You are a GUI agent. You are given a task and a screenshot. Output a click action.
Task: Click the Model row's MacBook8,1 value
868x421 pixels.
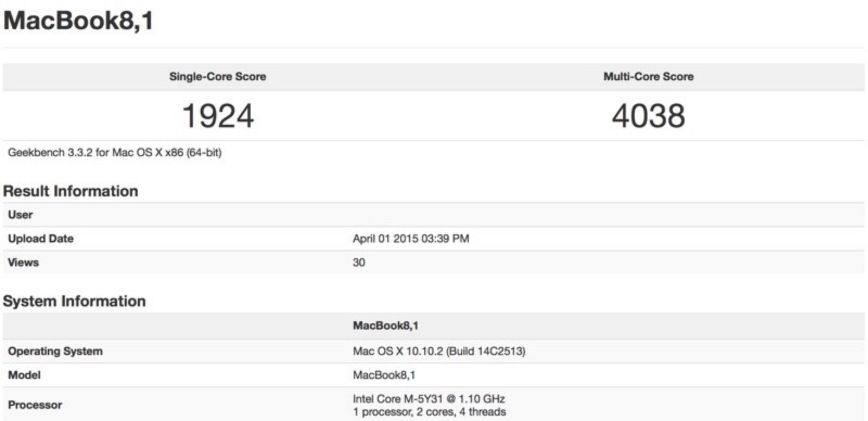[x=384, y=375]
